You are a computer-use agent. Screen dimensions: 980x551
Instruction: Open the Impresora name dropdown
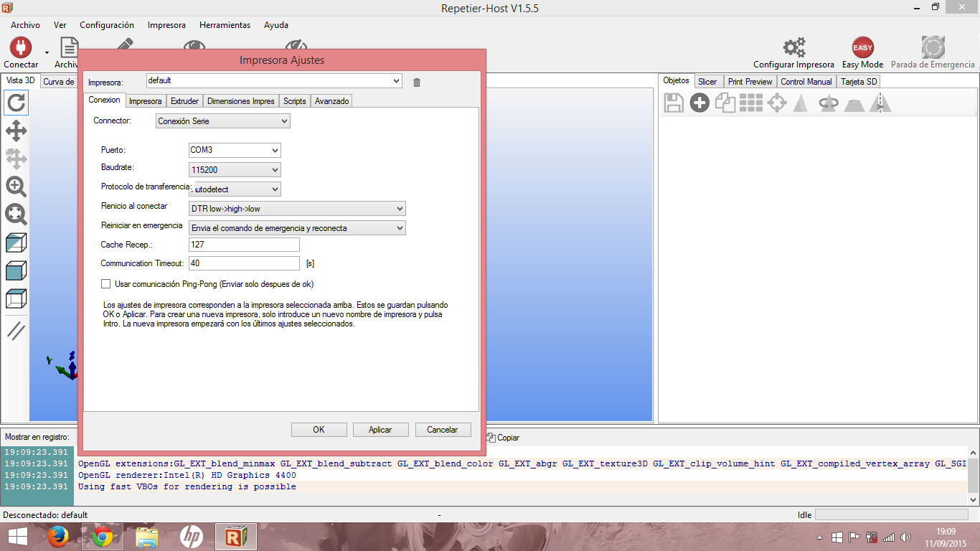397,81
